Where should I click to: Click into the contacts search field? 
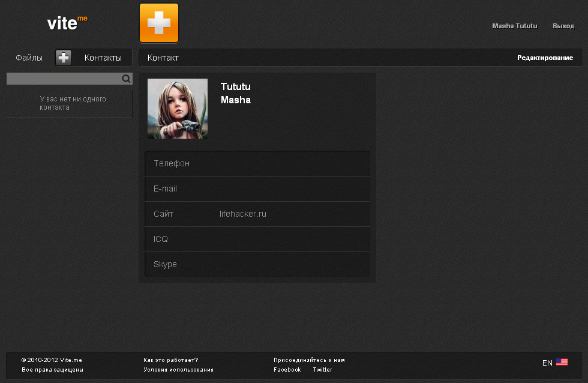pos(63,79)
